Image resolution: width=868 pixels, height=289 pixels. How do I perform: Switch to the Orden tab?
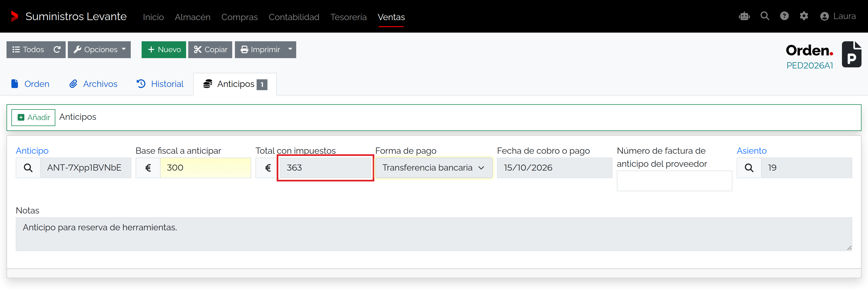[x=30, y=84]
